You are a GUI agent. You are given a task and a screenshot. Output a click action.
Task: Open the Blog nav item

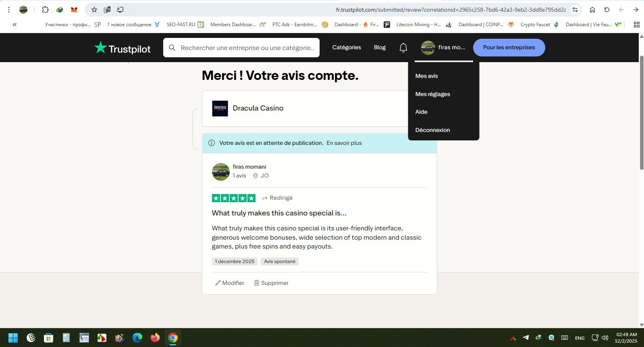click(380, 47)
